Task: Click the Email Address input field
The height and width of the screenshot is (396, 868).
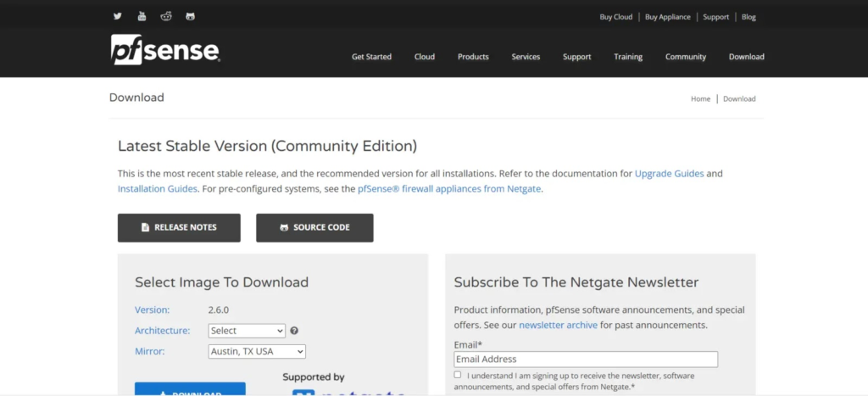Action: click(x=586, y=360)
